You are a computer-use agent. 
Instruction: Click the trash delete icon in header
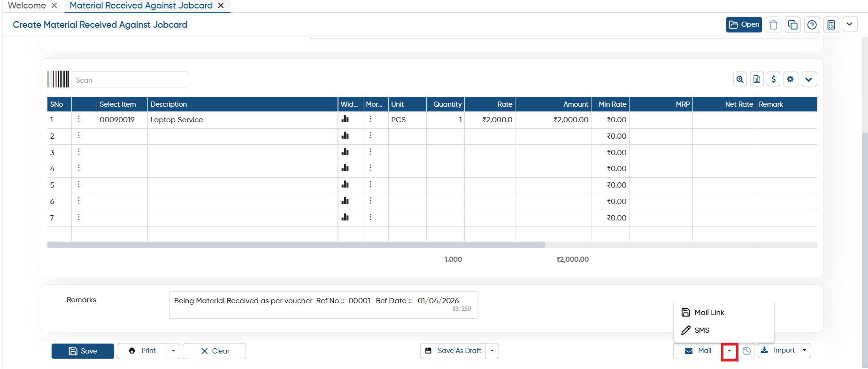point(774,24)
